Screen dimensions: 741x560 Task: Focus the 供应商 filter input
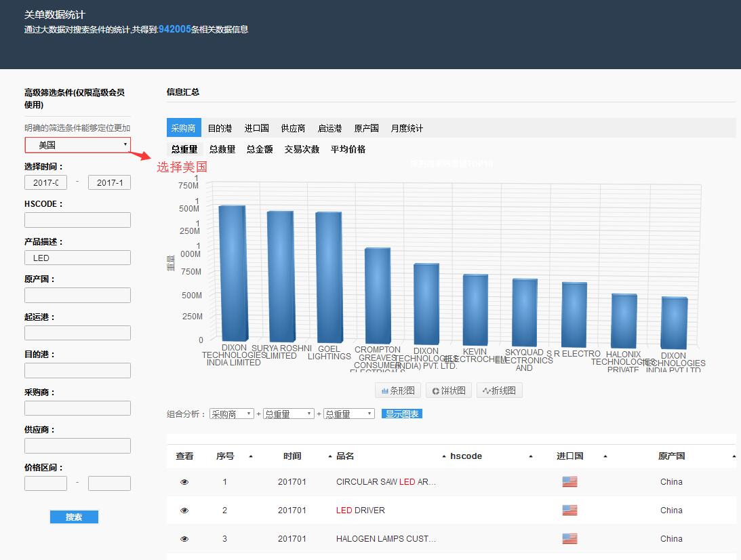[x=77, y=445]
